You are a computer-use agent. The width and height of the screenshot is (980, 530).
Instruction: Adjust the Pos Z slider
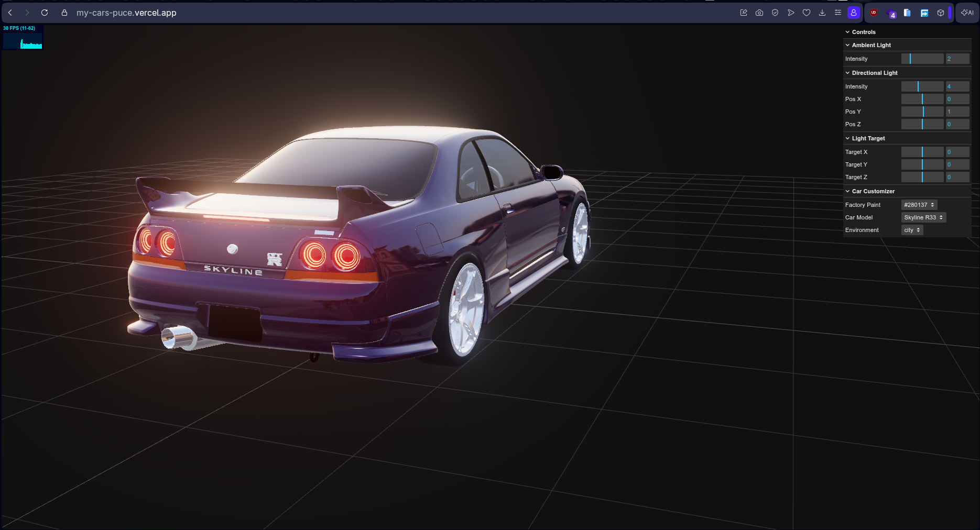click(922, 124)
